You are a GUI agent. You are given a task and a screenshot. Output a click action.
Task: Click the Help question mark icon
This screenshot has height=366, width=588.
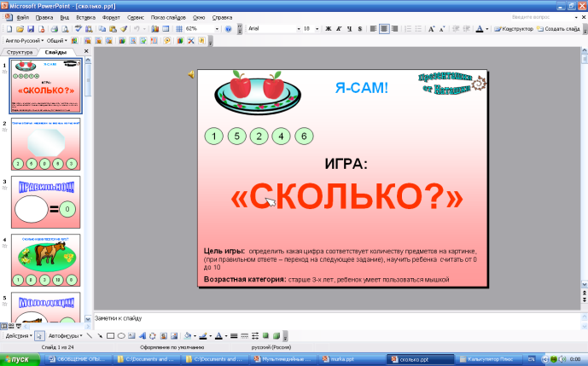[228, 28]
